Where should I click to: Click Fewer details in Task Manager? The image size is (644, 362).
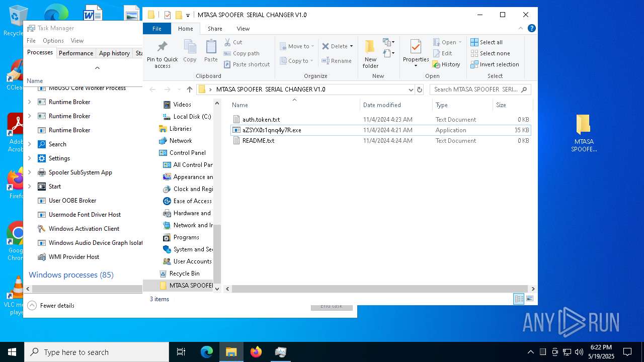pyautogui.click(x=51, y=305)
